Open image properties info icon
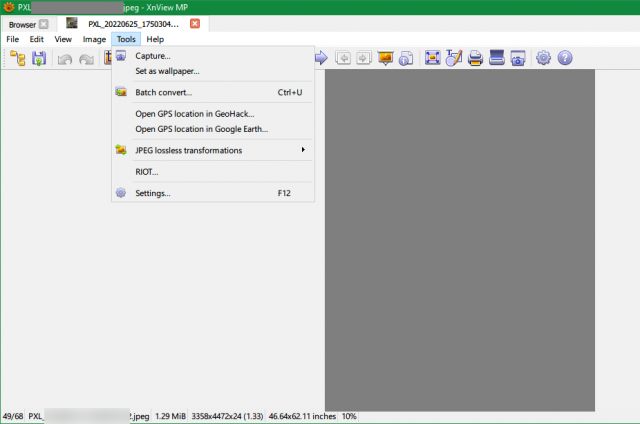Screen dimensions: 640x424 pos(406,58)
